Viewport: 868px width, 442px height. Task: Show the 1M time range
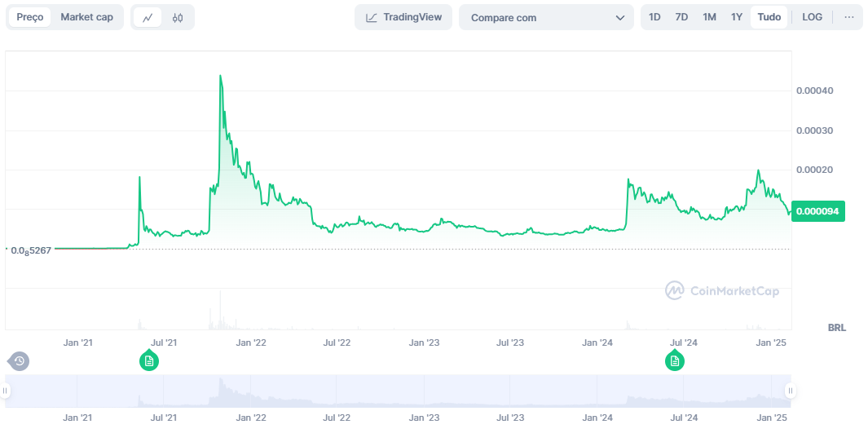point(709,17)
